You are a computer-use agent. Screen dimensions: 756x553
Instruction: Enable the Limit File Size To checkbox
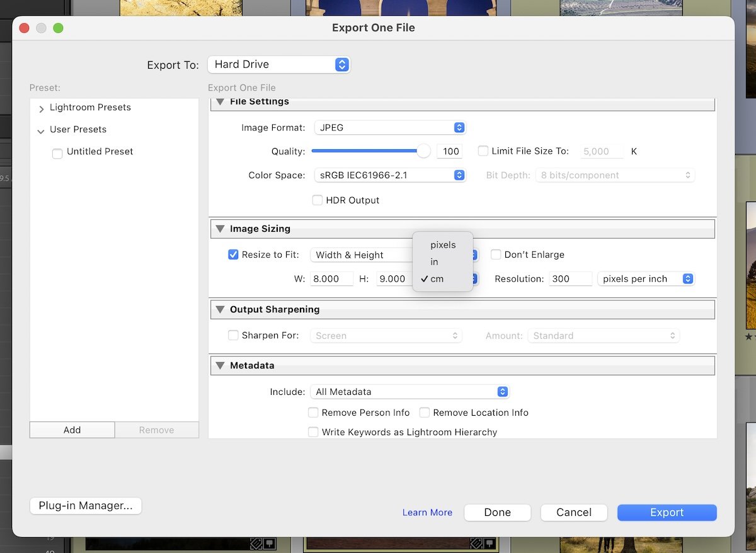point(483,151)
